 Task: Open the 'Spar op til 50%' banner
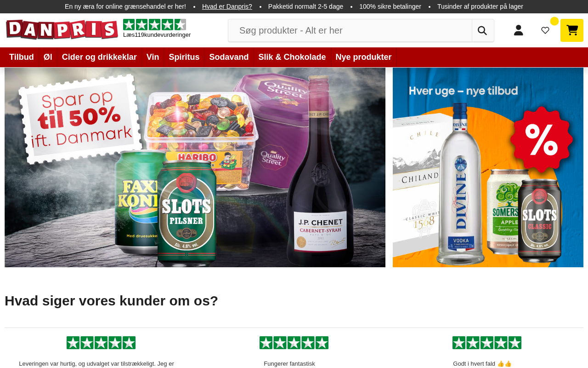pos(195,167)
